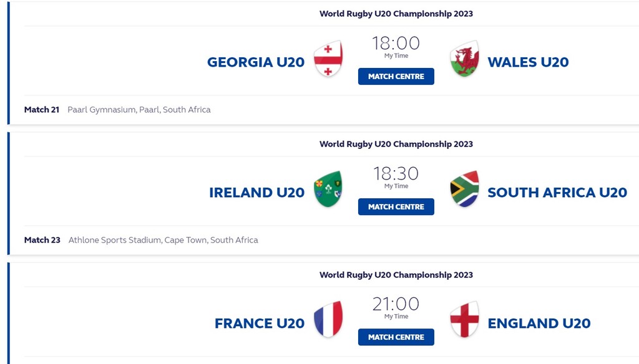Click the Georgia U20 flag badge
Image resolution: width=639 pixels, height=364 pixels.
click(x=328, y=59)
